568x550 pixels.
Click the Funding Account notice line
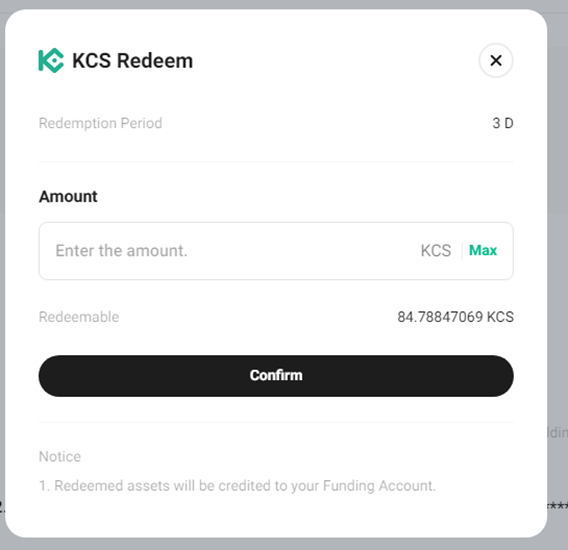237,486
